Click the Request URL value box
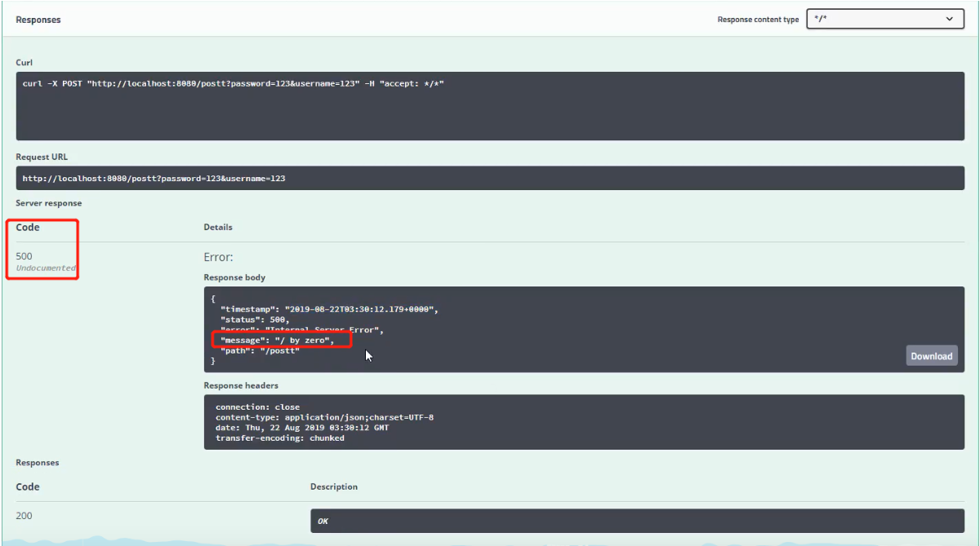The height and width of the screenshot is (546, 980). (490, 178)
